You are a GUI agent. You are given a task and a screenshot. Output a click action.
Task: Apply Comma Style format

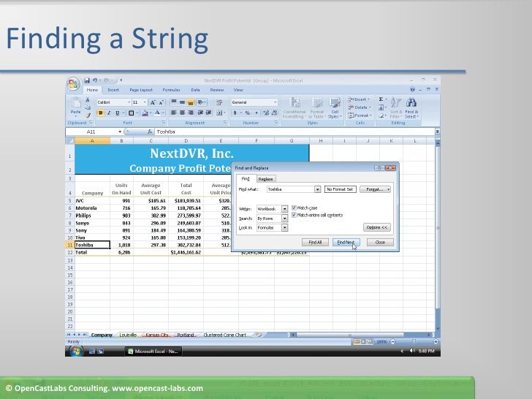pos(256,113)
